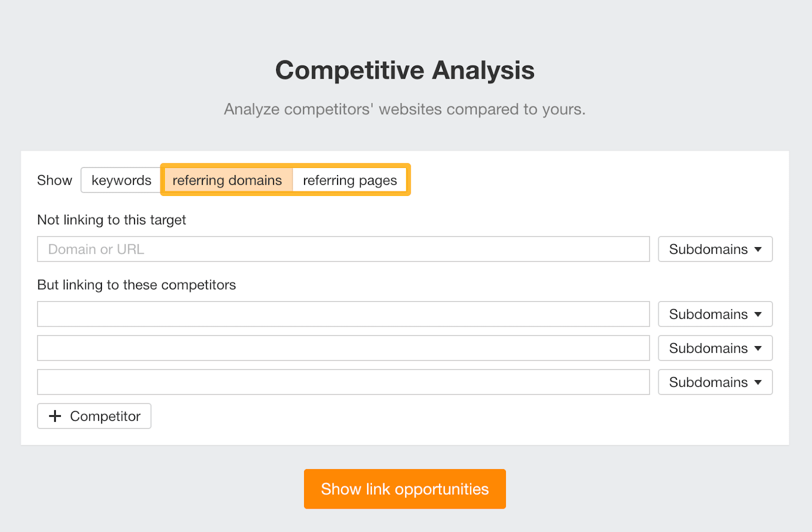Select the highlighted referring domains mode
This screenshot has width=812, height=532.
pos(227,180)
